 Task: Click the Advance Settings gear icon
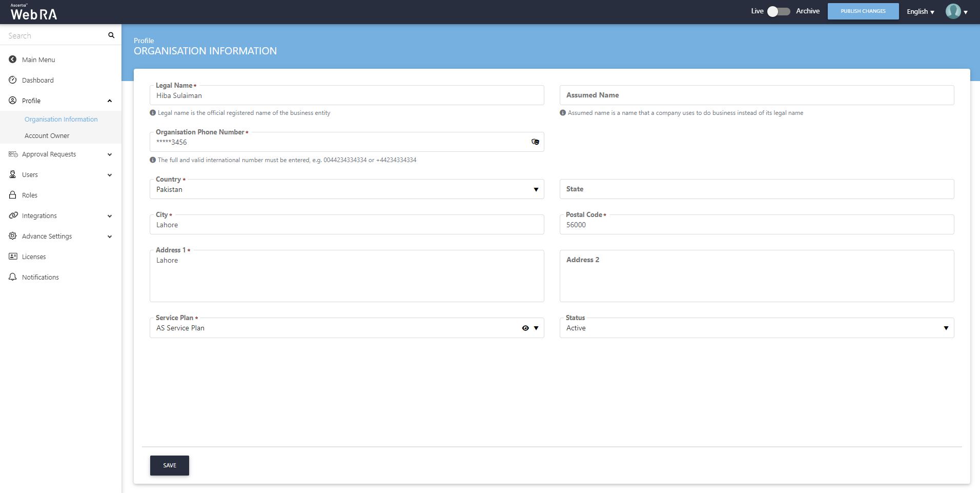point(13,236)
